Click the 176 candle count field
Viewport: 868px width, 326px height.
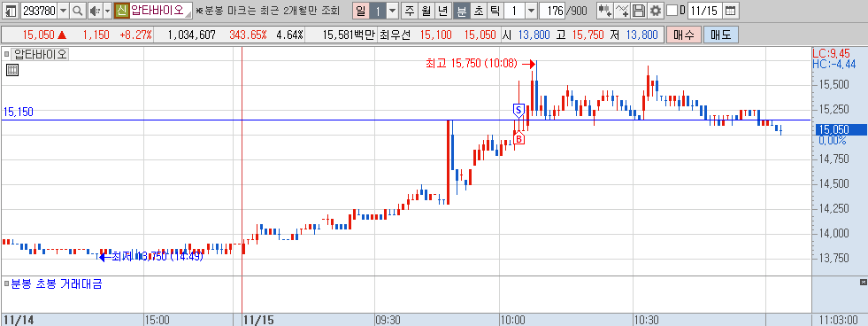(551, 11)
